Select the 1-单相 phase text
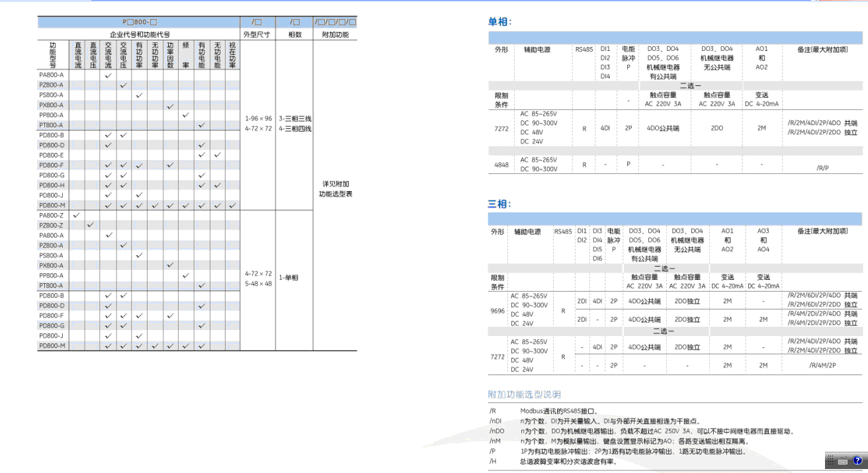868x473 pixels. (x=288, y=278)
